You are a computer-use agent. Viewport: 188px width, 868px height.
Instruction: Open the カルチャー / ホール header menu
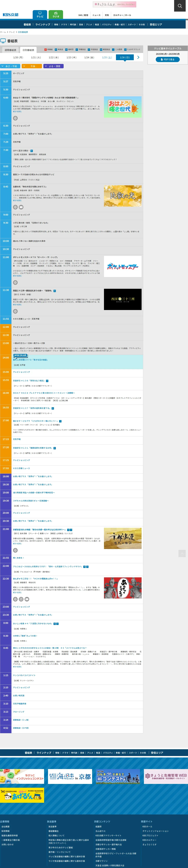[122, 15]
